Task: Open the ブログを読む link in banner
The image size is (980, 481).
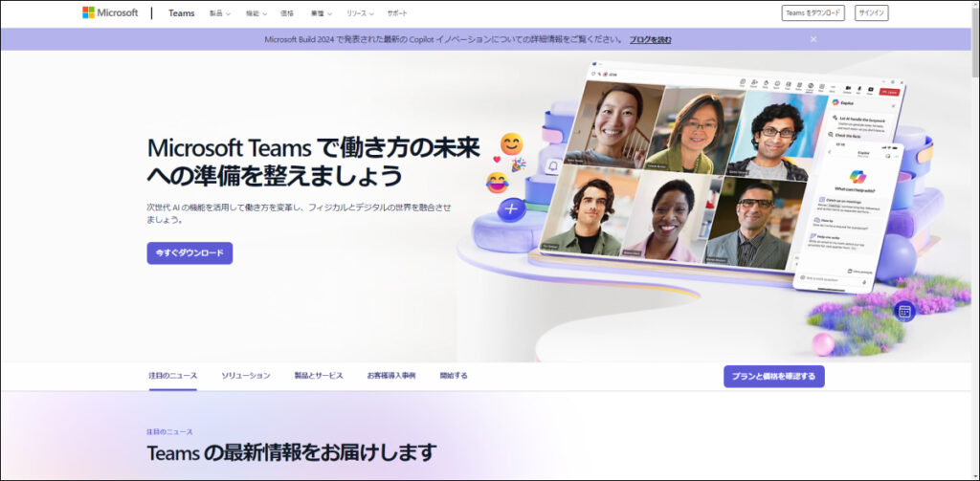Action: point(651,39)
